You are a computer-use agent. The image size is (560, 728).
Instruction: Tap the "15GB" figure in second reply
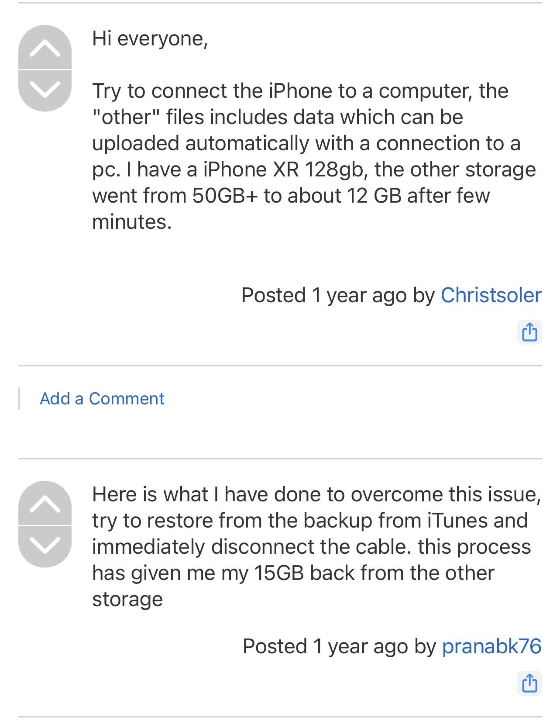tap(279, 573)
